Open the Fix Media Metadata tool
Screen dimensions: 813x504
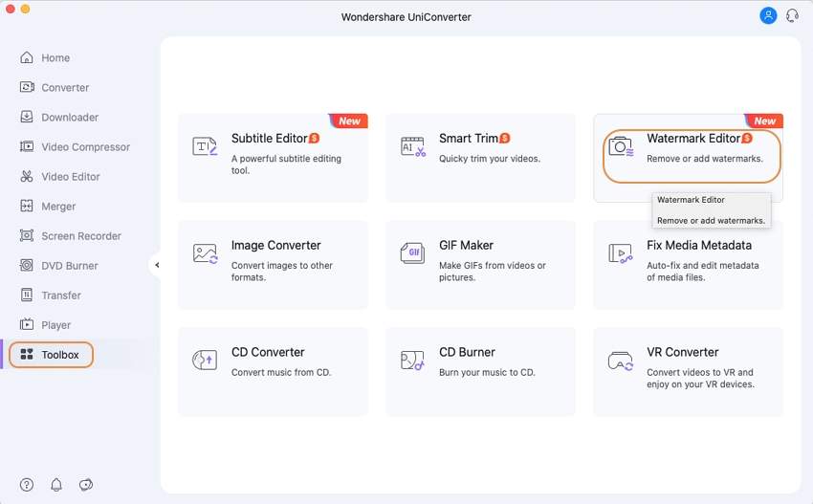point(688,264)
